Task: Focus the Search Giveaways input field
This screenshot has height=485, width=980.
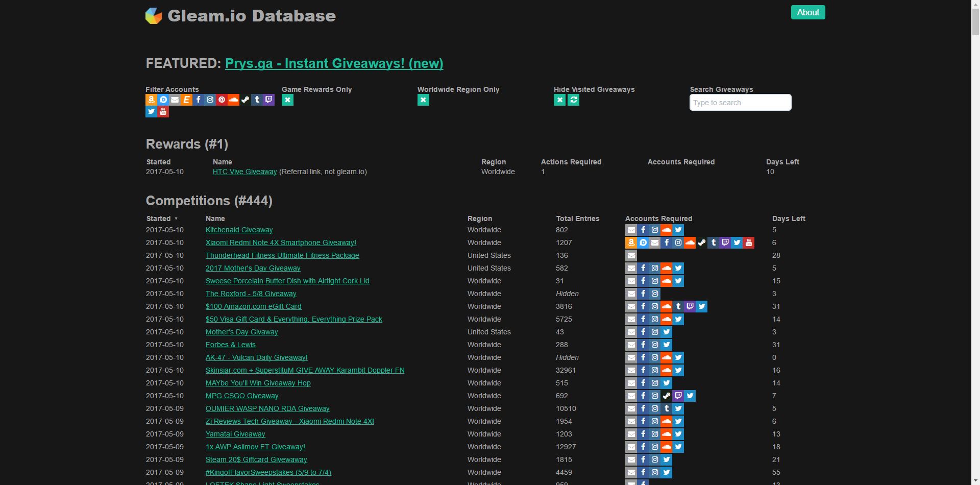Action: point(740,103)
